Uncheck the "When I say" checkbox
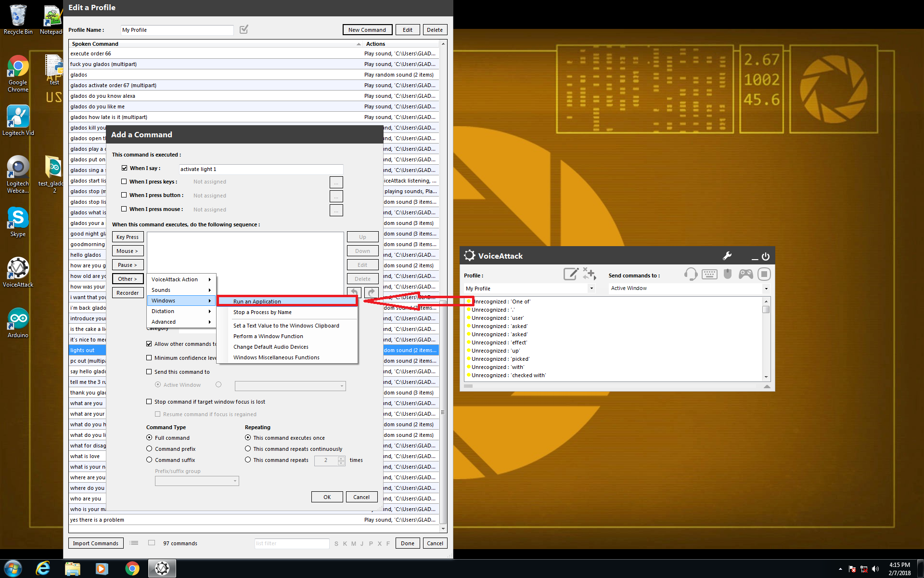Image resolution: width=924 pixels, height=578 pixels. coord(125,168)
